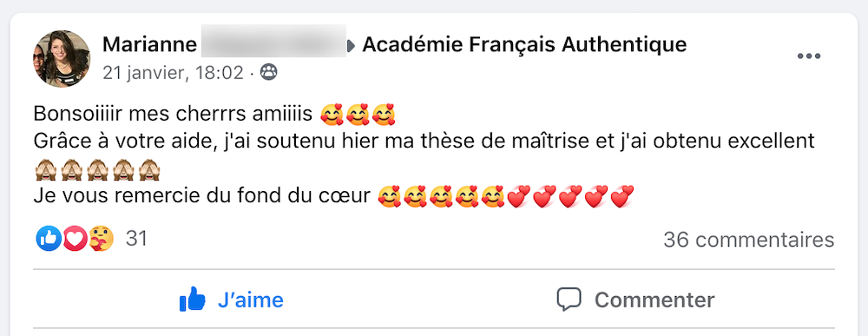868x336 pixels.
Task: Click first smiling-hearts emoji after amiiiis
Action: (x=332, y=115)
